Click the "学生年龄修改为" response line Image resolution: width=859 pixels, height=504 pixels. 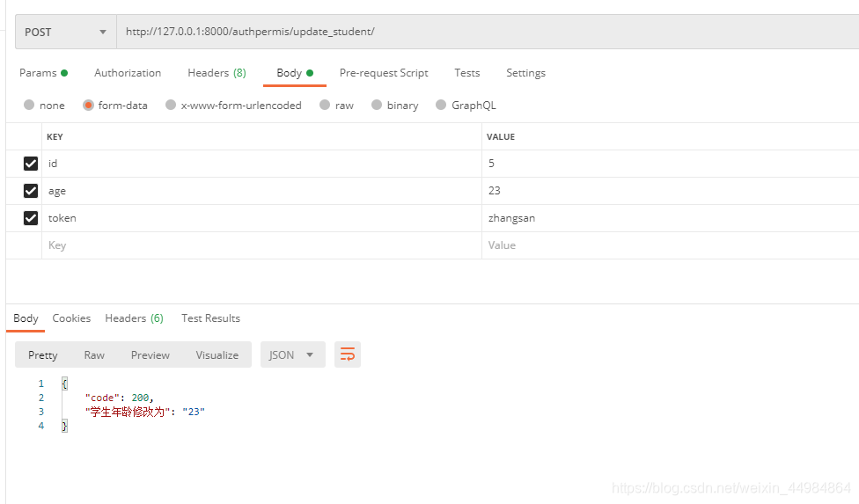point(144,412)
